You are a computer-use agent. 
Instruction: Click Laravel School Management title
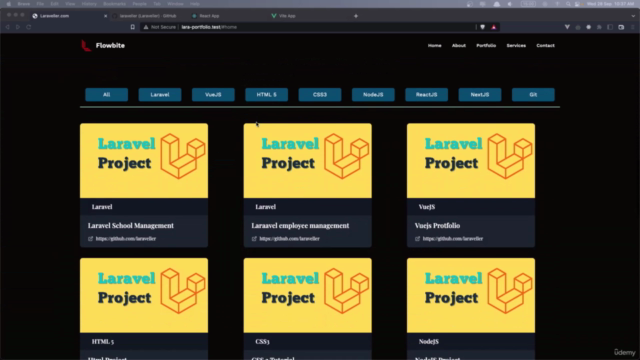131,226
